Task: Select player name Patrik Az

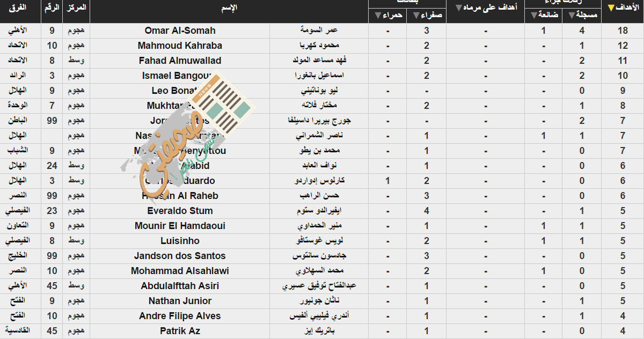Action: tap(180, 331)
